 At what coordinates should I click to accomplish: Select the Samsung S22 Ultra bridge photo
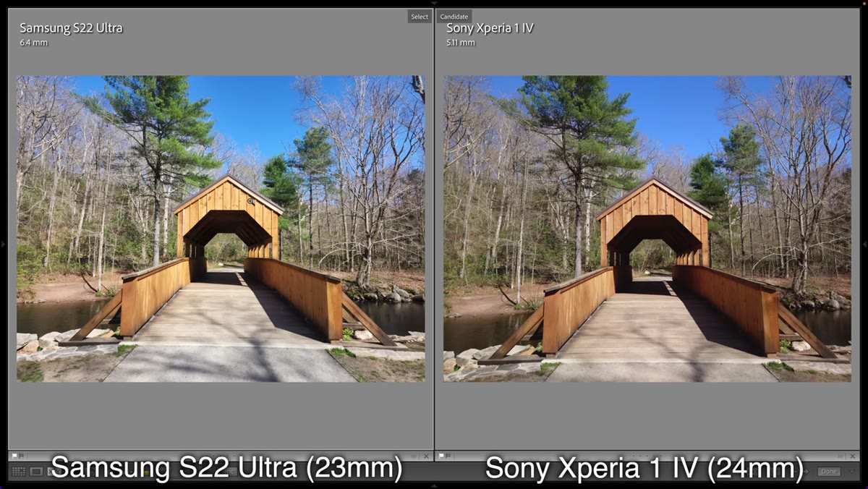pyautogui.click(x=221, y=229)
